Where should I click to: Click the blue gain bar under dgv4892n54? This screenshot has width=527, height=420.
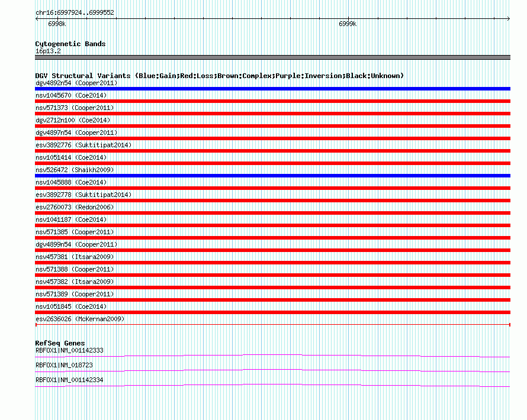(272, 89)
